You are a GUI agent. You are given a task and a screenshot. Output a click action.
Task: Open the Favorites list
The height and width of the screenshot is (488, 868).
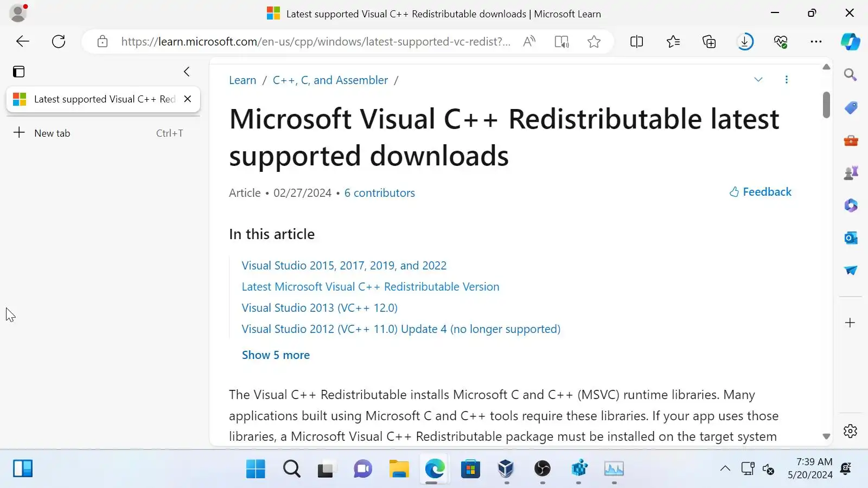[x=673, y=41]
